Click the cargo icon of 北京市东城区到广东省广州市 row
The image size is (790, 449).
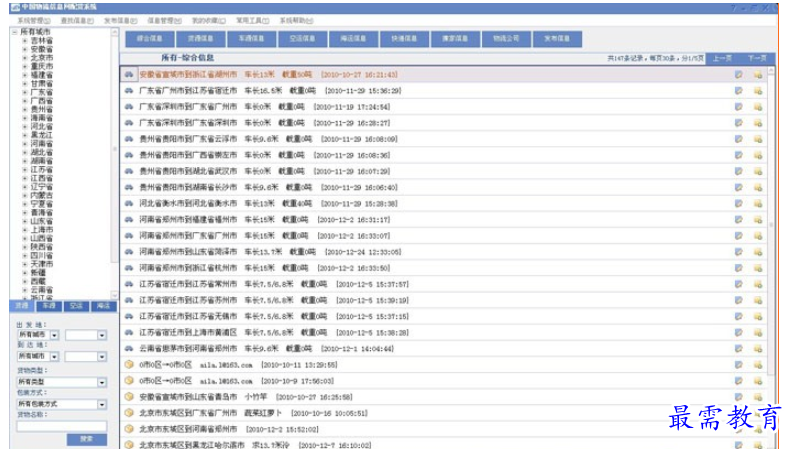tap(129, 413)
